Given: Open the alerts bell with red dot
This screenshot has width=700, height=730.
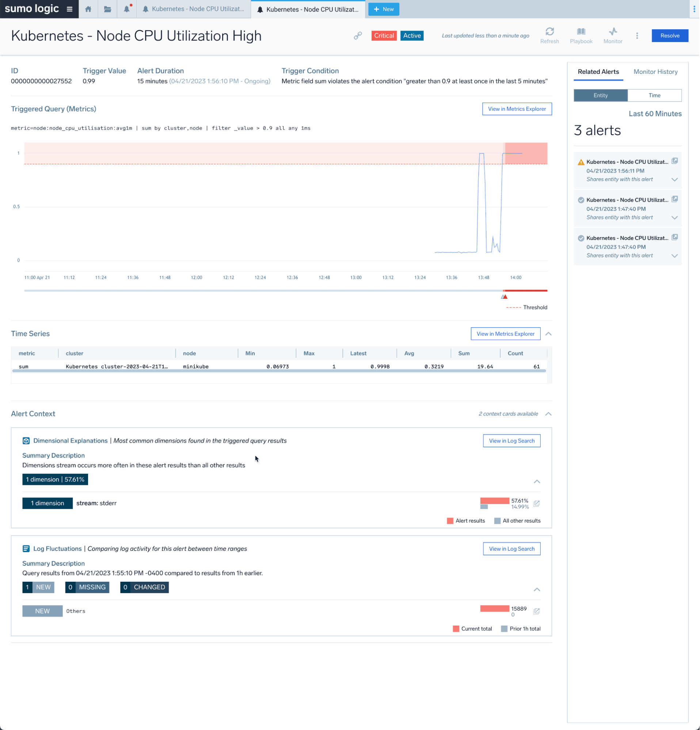Looking at the screenshot, I should [127, 9].
